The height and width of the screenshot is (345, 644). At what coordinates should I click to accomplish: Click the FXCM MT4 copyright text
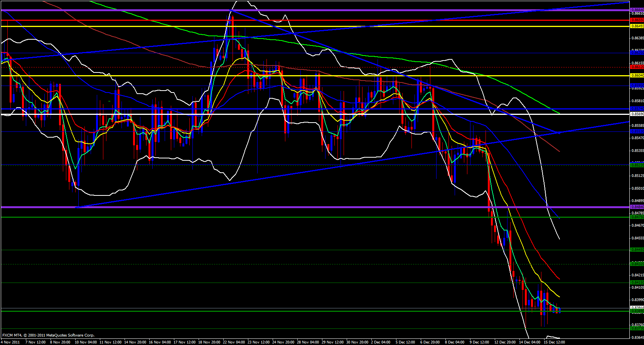coord(48,335)
